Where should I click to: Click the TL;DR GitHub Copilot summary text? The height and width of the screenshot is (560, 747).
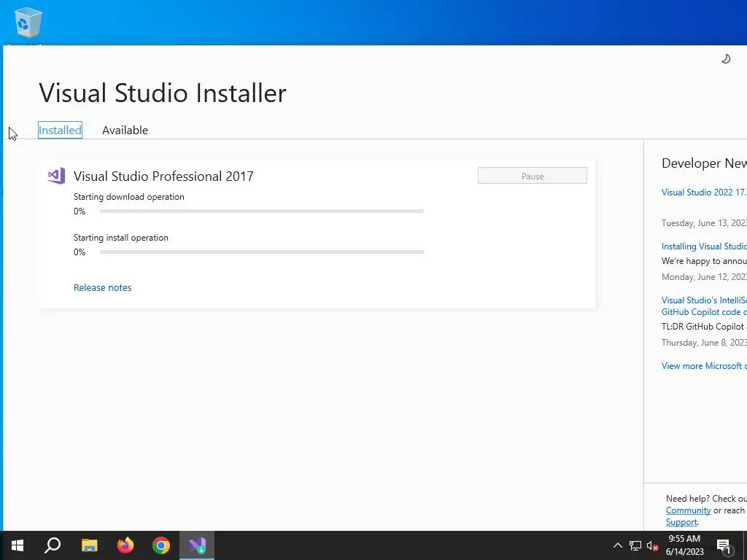[x=704, y=327]
